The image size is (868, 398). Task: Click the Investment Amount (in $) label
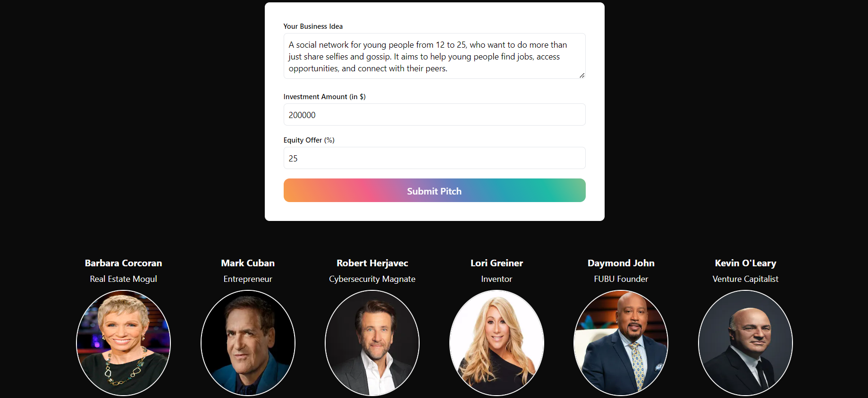[324, 97]
